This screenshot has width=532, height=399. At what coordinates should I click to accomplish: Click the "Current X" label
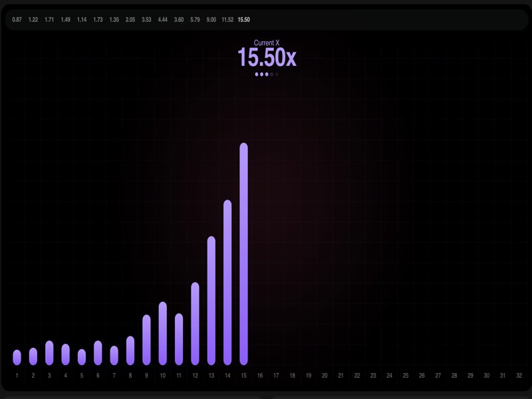(267, 43)
